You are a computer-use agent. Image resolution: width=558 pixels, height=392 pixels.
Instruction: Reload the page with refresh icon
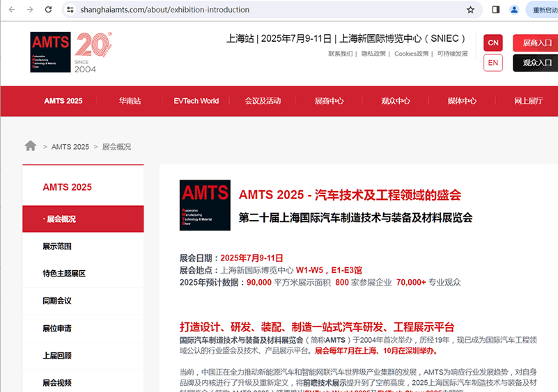48,10
